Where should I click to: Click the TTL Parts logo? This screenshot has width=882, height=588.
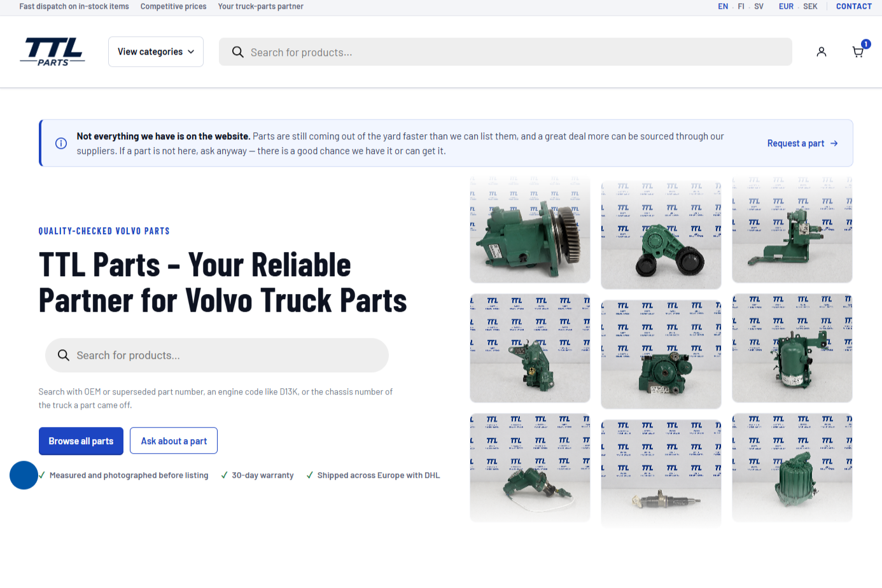53,52
